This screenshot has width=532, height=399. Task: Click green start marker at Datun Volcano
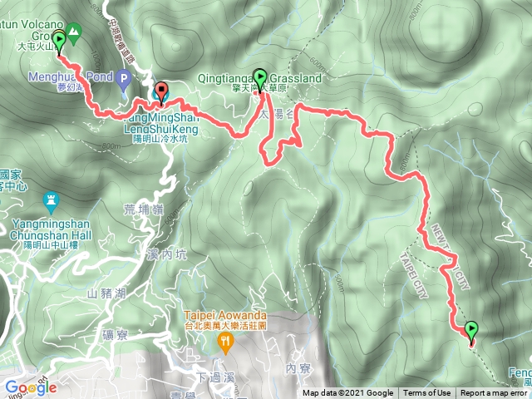click(59, 42)
